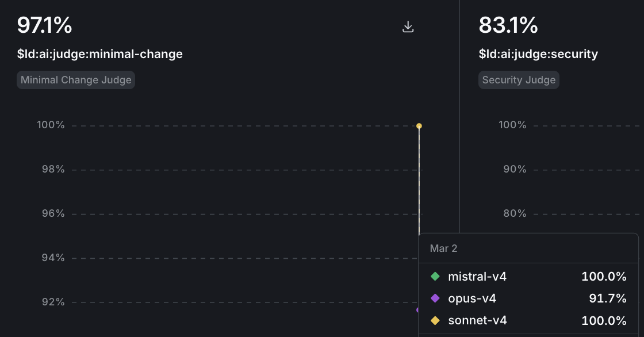The width and height of the screenshot is (644, 337).
Task: Select the yellow sonnet-v4 legend diamond
Action: point(434,320)
